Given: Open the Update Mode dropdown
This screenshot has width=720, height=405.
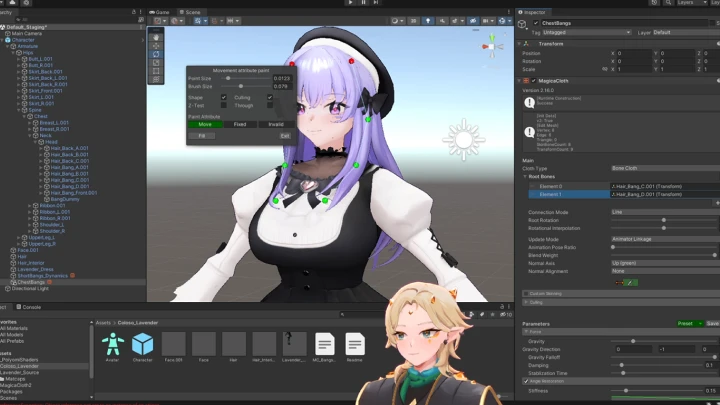Looking at the screenshot, I should 665,239.
